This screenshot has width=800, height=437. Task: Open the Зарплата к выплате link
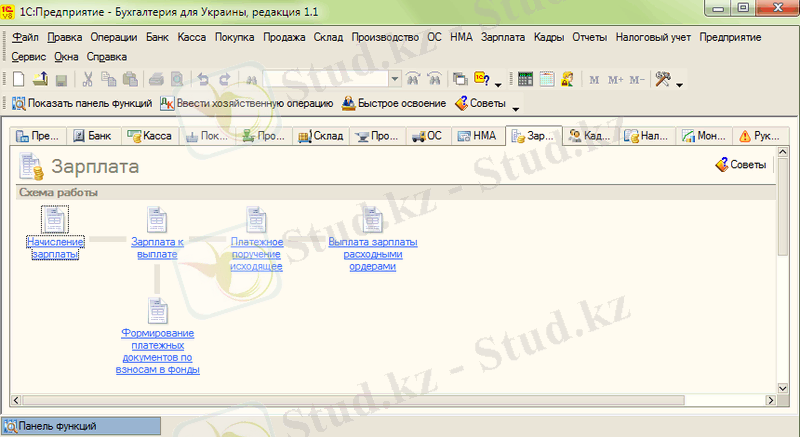pyautogui.click(x=157, y=248)
